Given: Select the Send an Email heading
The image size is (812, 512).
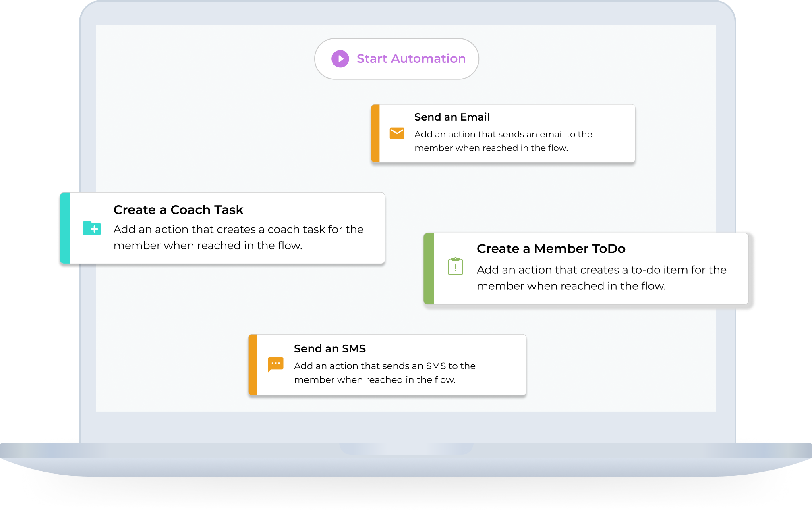Looking at the screenshot, I should (452, 117).
